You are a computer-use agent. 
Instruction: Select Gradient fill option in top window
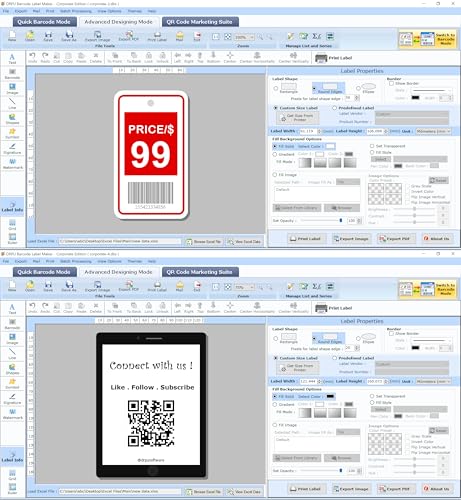(x=275, y=154)
